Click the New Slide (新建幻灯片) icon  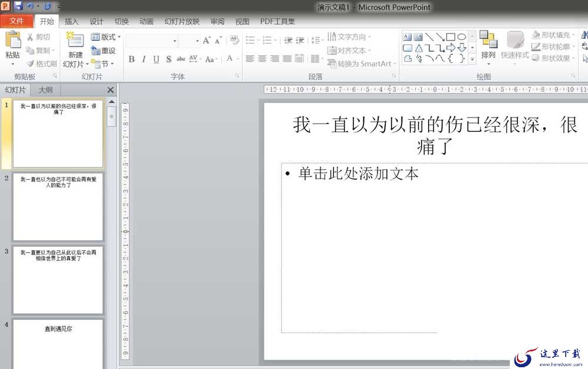point(75,41)
